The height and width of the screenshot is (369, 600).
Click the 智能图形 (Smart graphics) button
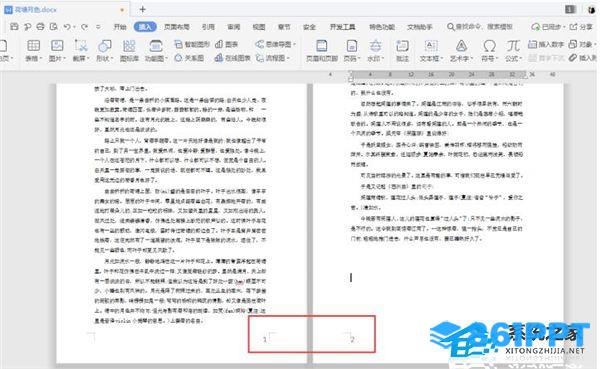(x=192, y=44)
